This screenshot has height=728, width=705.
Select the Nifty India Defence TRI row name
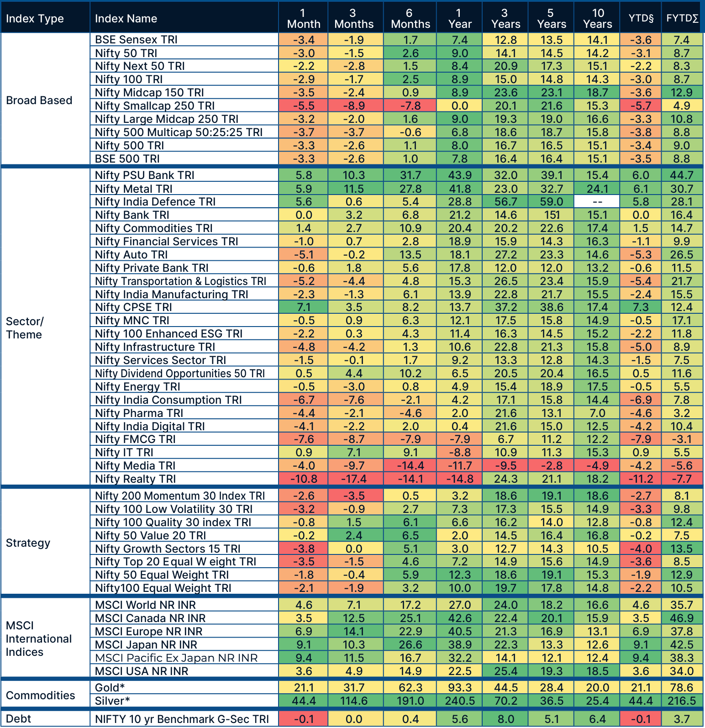coord(155,202)
